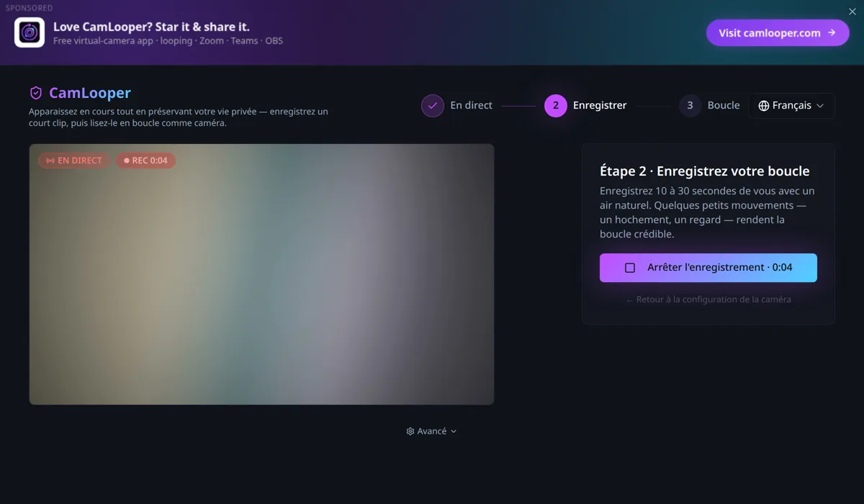Select the Enregistrer step label
The height and width of the screenshot is (504, 864).
pyautogui.click(x=600, y=105)
